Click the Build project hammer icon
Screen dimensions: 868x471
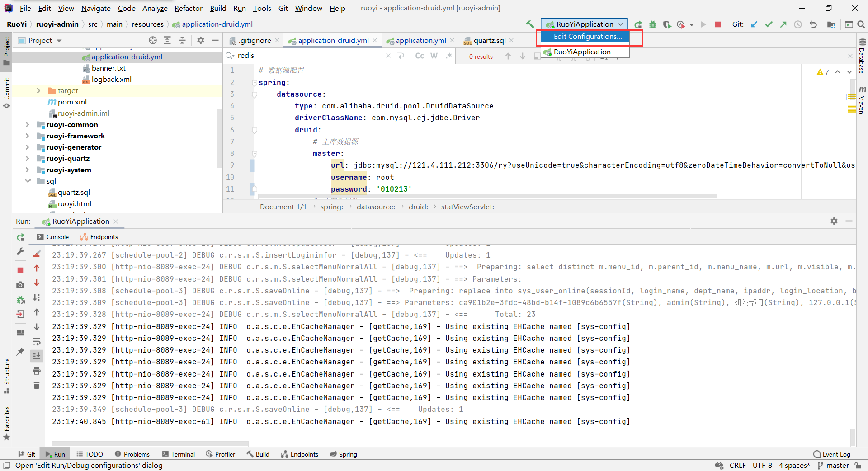click(x=530, y=24)
